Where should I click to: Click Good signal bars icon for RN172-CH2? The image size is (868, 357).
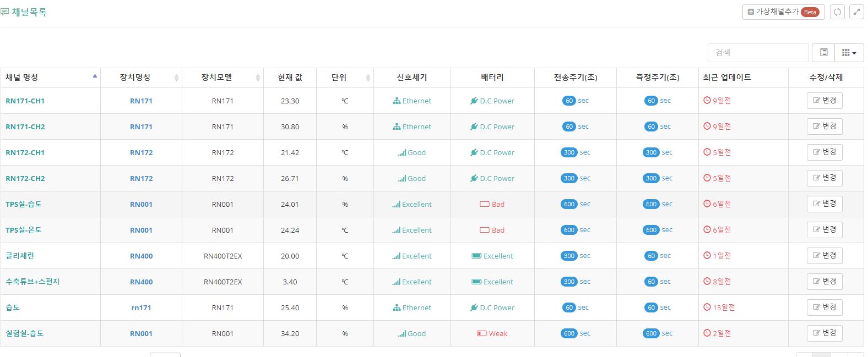pos(402,179)
